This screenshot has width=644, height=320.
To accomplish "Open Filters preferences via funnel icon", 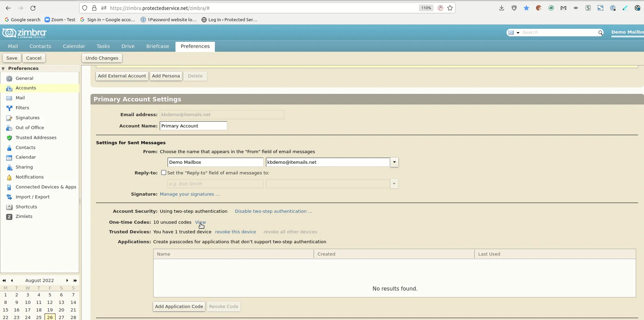I will [x=9, y=108].
